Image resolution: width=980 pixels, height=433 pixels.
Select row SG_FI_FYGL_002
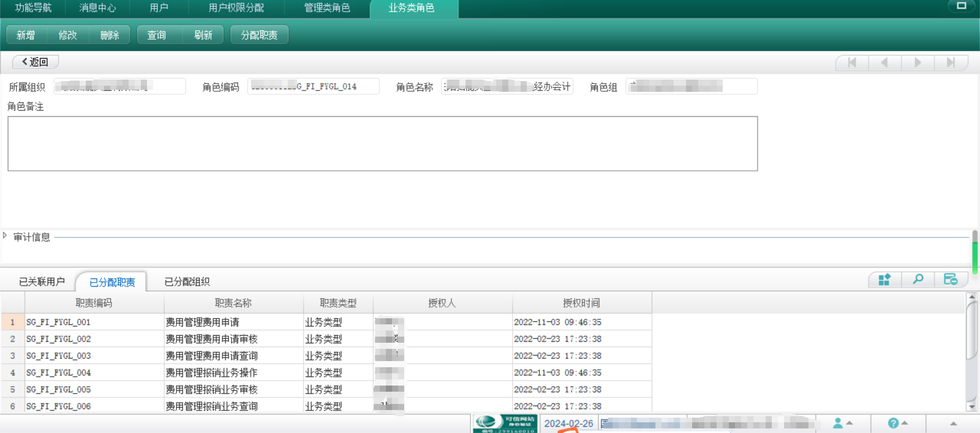coord(327,339)
